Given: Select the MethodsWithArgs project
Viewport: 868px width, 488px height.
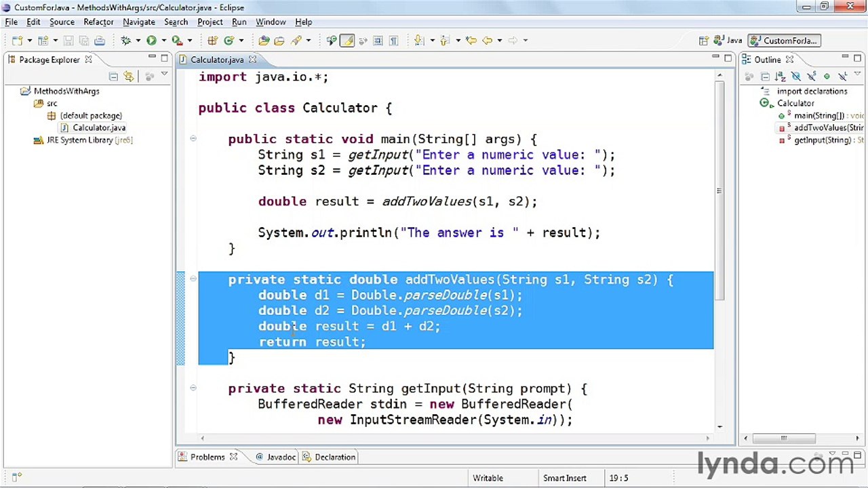Looking at the screenshot, I should 66,91.
